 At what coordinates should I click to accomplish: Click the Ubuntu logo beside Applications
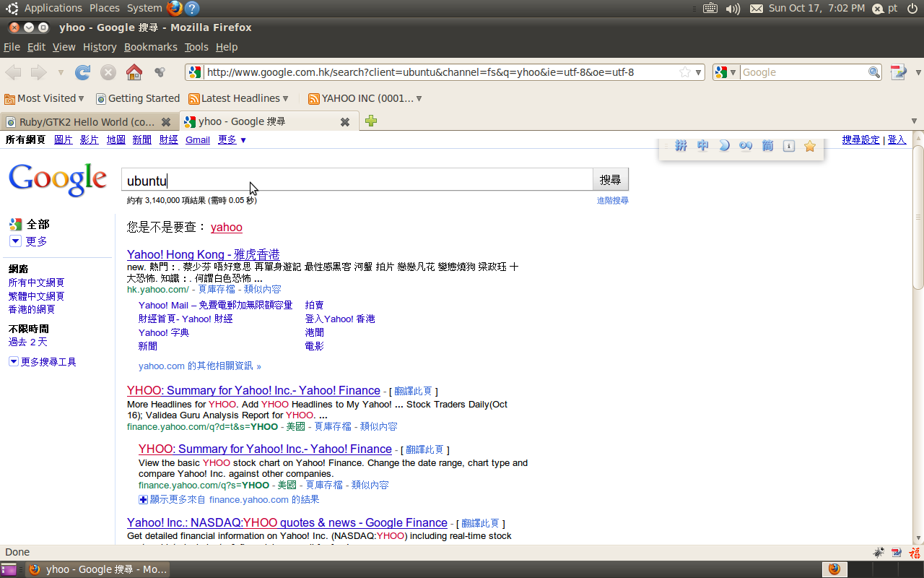pos(12,8)
